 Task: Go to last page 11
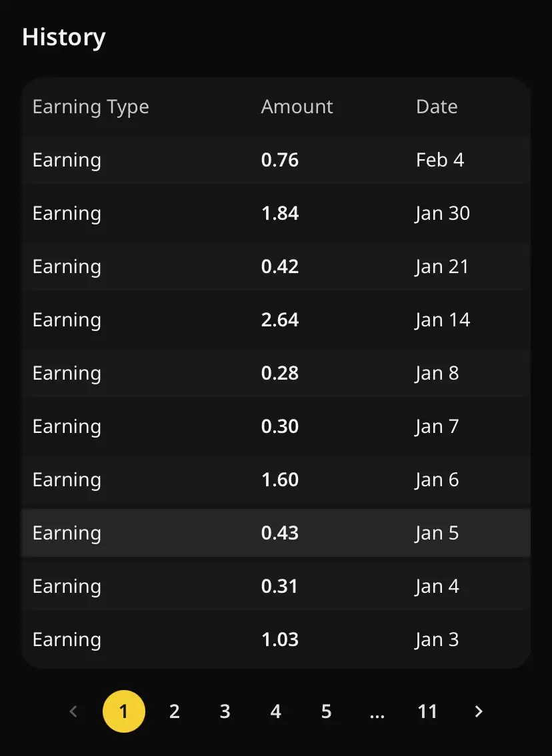pos(427,711)
